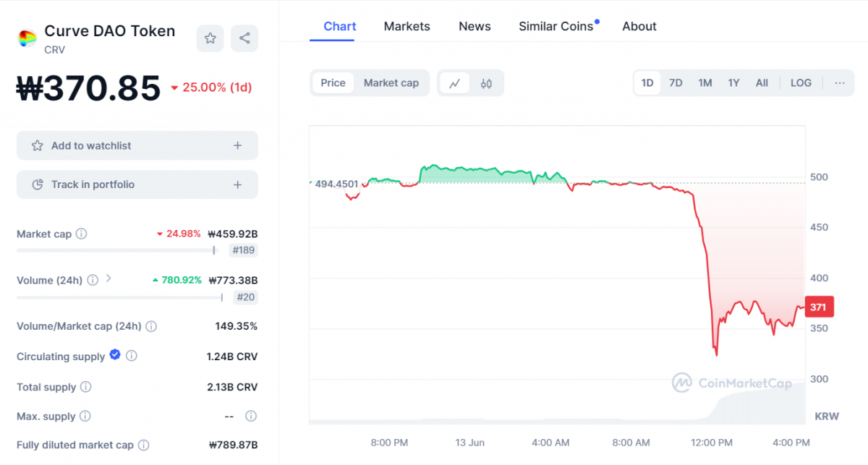Open info icon beside Total supply
The width and height of the screenshot is (868, 465).
click(x=86, y=387)
